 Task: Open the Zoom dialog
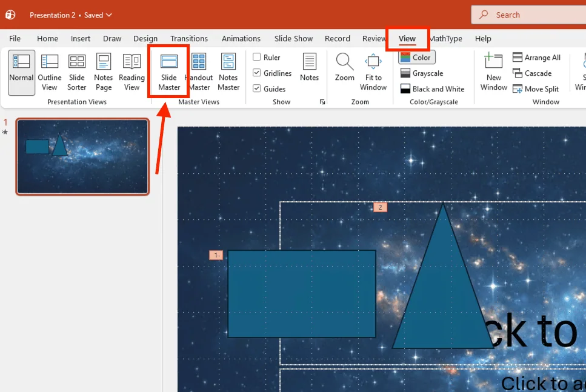345,68
